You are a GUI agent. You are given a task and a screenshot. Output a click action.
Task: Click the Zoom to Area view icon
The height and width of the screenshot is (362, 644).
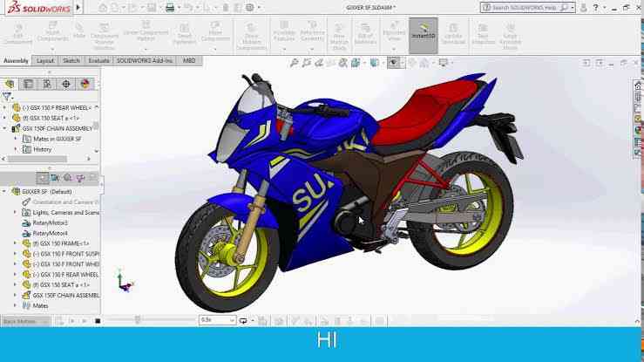(x=307, y=63)
